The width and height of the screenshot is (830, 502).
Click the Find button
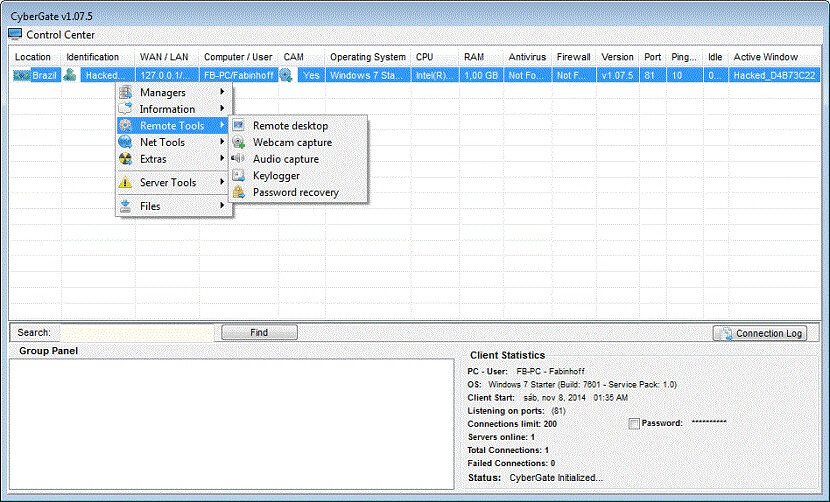259,333
